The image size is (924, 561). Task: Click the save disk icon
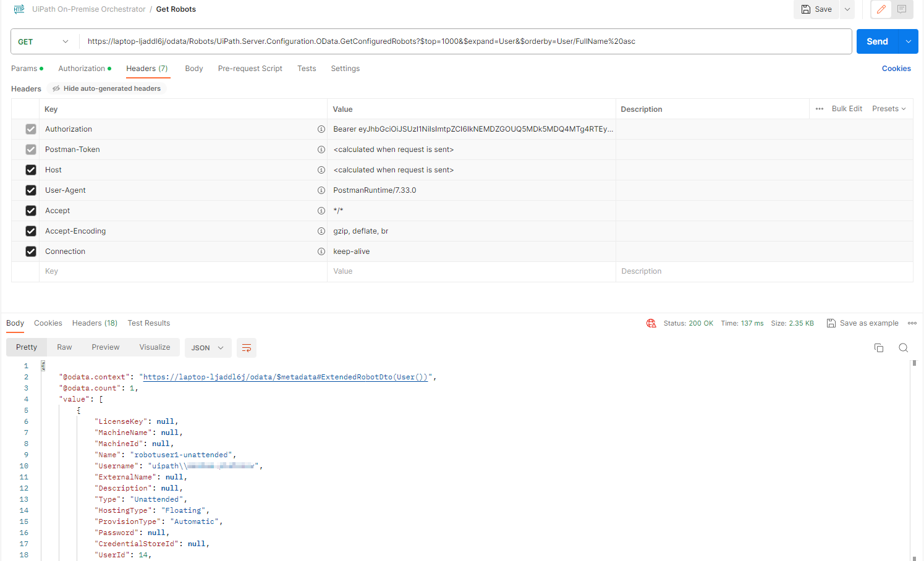[x=806, y=9]
